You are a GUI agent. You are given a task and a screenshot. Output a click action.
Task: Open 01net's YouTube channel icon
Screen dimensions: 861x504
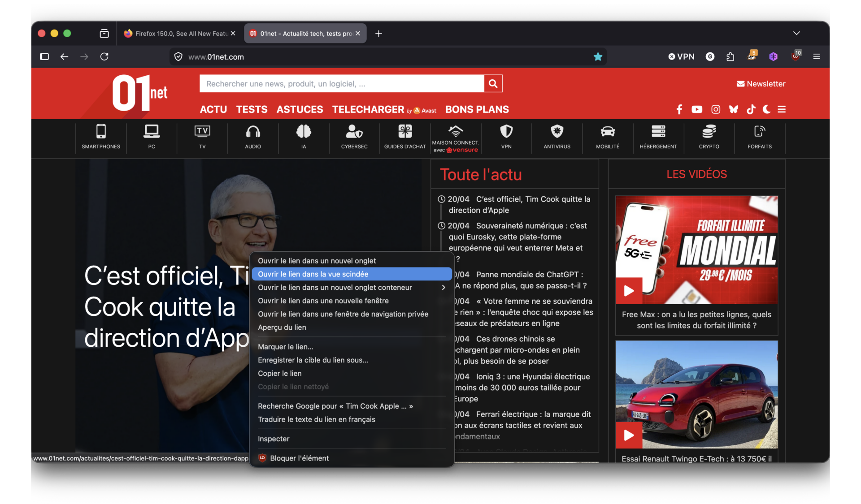pyautogui.click(x=696, y=109)
